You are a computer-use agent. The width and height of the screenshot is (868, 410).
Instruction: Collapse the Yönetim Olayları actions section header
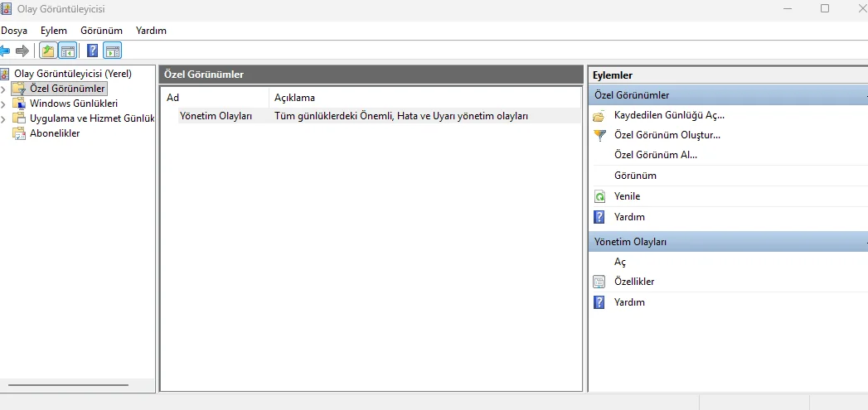(728, 242)
